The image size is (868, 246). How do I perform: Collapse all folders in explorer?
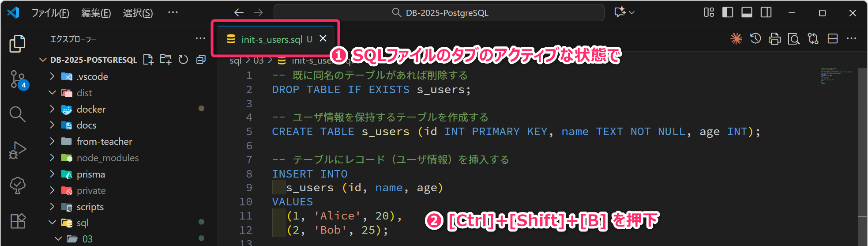tap(201, 60)
